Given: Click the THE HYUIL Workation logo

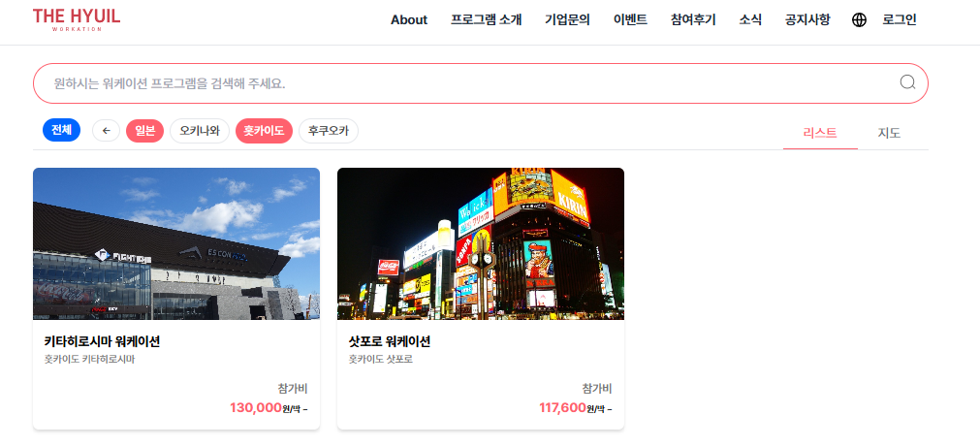Looking at the screenshot, I should tap(77, 19).
